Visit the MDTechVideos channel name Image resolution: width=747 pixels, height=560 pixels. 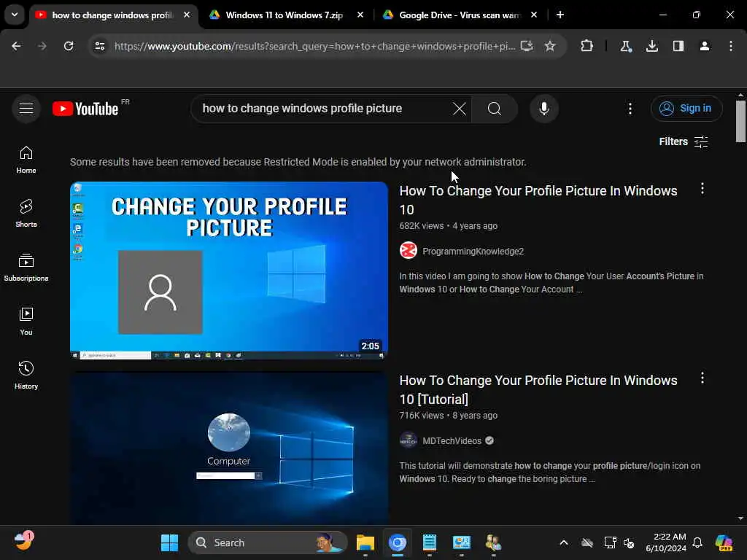click(452, 441)
